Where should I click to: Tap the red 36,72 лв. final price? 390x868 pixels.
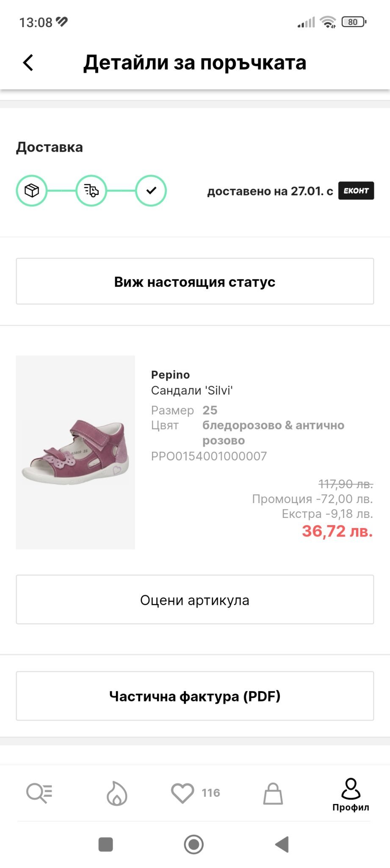point(337,531)
